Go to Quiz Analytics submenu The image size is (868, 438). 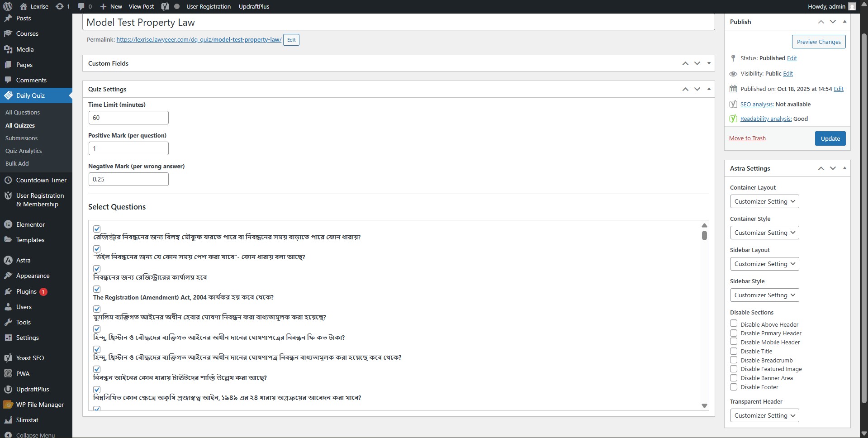[x=24, y=151]
